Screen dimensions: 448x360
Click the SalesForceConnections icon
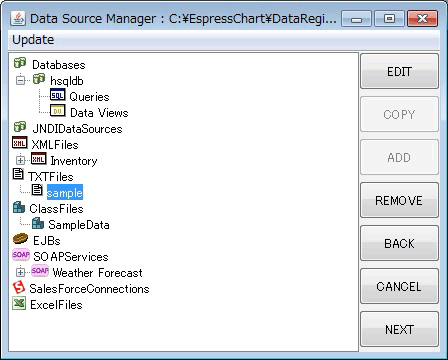19,287
